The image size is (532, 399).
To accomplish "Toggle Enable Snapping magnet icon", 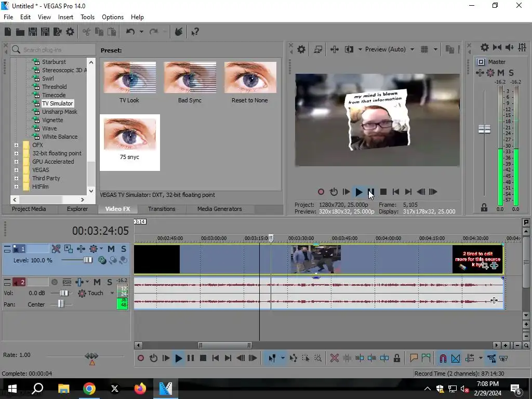I will point(443,358).
